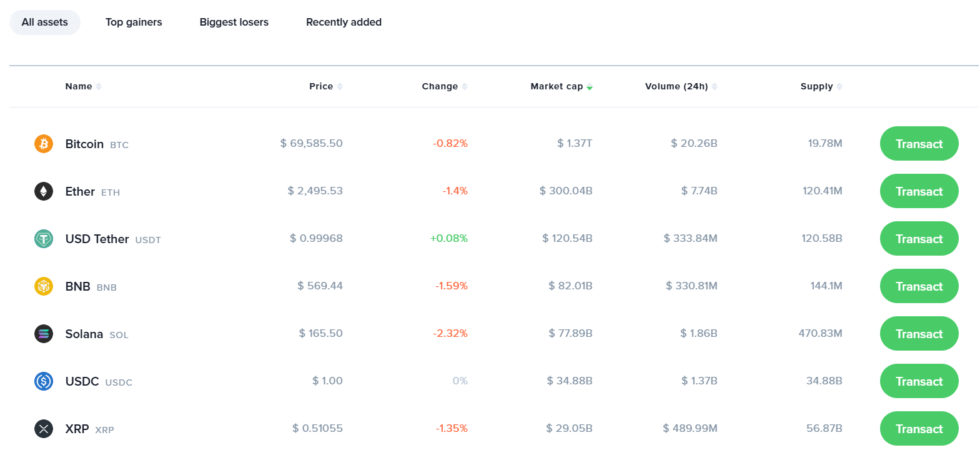Click Transact button for USDC
Image resolution: width=980 pixels, height=455 pixels.
click(x=919, y=381)
